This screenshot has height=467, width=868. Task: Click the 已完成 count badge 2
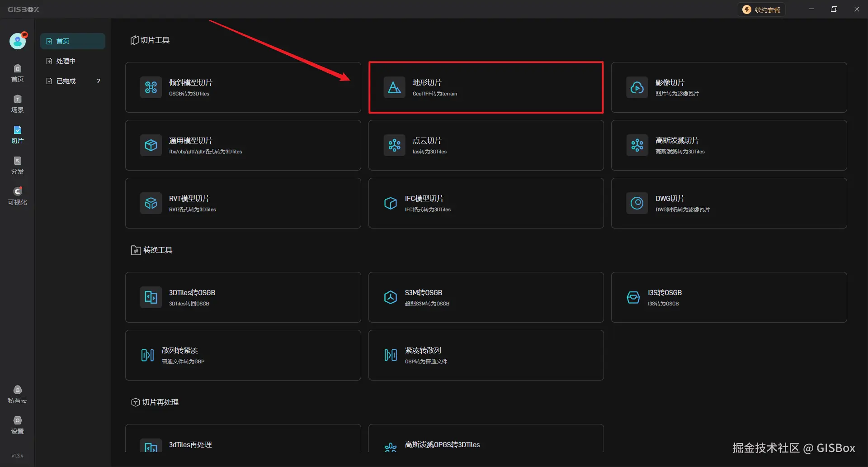pyautogui.click(x=99, y=81)
